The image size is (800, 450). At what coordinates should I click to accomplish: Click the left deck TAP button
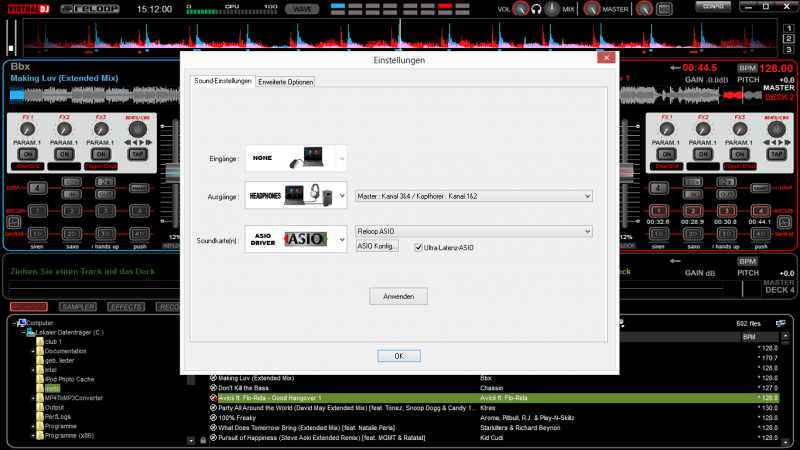click(138, 154)
